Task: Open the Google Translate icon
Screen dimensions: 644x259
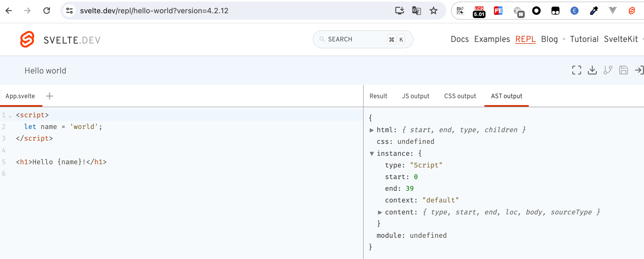Action: click(x=416, y=11)
